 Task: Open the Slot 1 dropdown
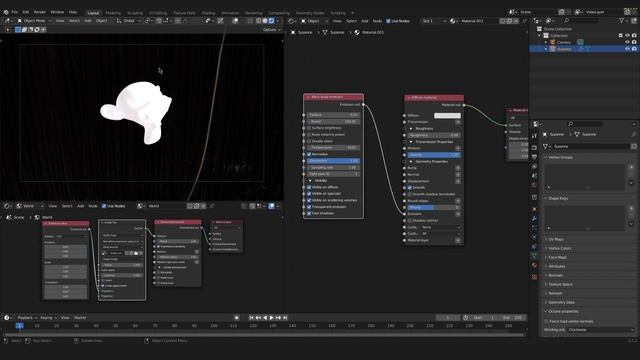(x=434, y=21)
